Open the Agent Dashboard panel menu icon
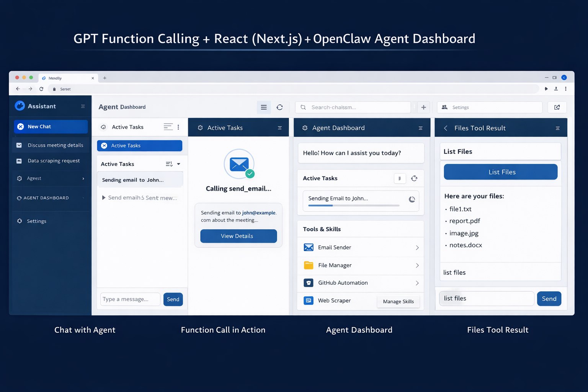The height and width of the screenshot is (392, 588). pyautogui.click(x=420, y=128)
